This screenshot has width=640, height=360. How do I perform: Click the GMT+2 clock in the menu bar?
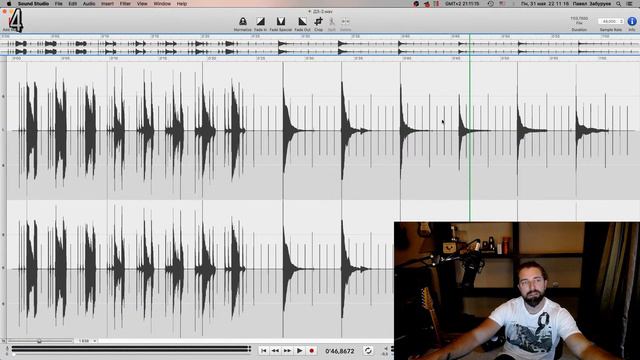462,4
